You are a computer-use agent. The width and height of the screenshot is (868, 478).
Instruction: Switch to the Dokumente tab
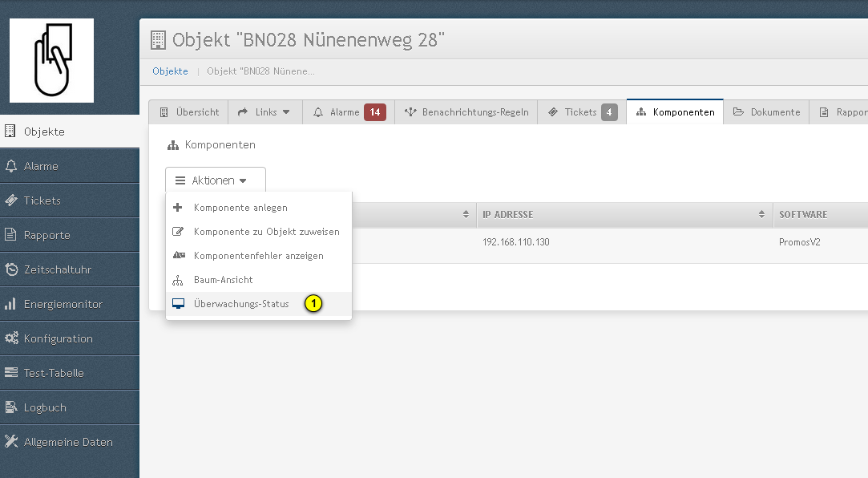click(x=767, y=112)
